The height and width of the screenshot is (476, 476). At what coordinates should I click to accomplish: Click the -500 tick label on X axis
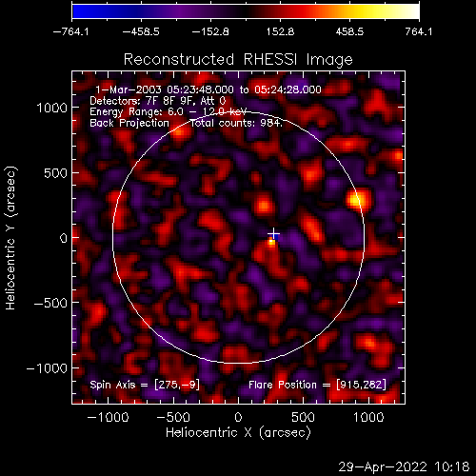[x=173, y=417]
